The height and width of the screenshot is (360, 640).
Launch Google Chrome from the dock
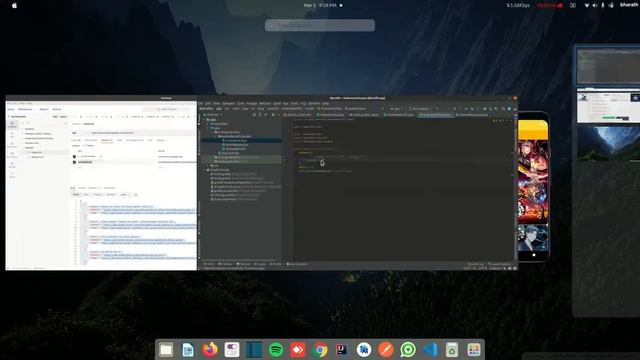(320, 350)
